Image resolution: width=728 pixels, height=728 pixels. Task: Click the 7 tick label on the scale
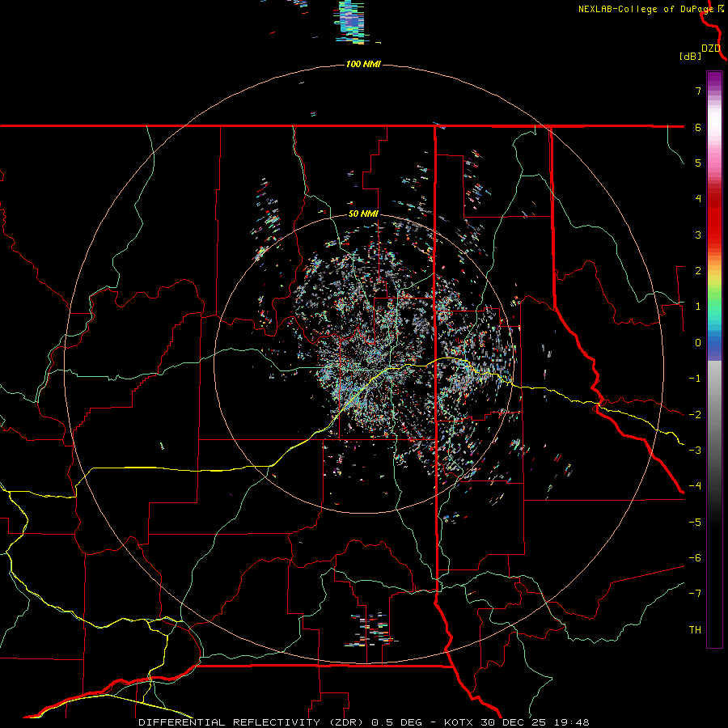coord(698,91)
